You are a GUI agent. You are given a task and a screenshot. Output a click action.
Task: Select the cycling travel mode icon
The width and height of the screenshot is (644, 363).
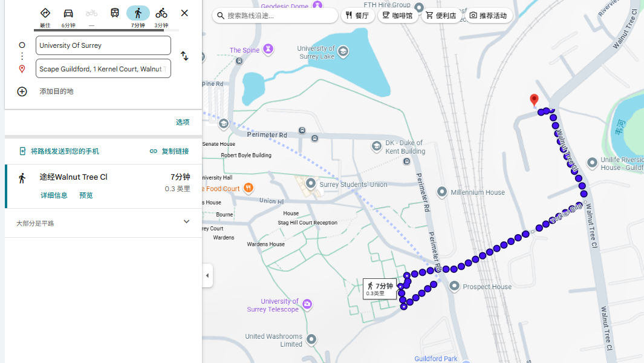[x=161, y=13]
